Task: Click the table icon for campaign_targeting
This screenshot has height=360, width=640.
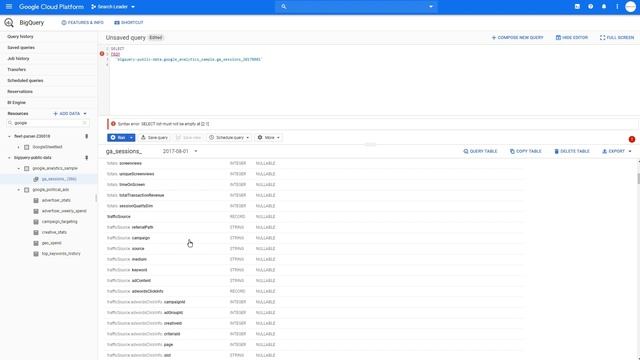Action: click(x=36, y=222)
